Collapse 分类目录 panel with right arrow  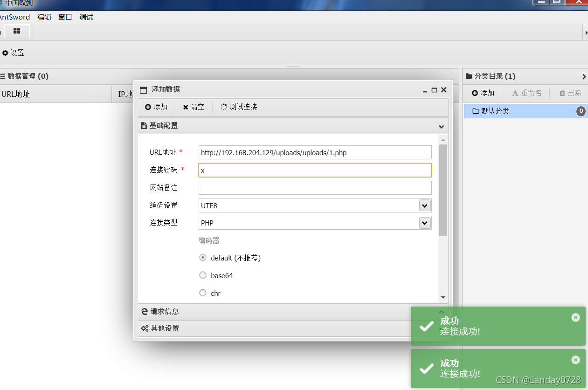(x=584, y=76)
